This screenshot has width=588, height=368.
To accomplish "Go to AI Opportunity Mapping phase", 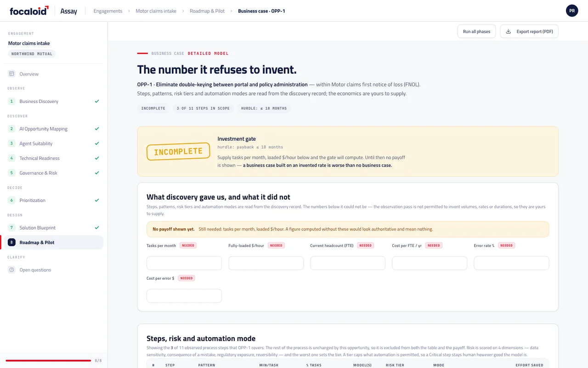I will [54, 129].
